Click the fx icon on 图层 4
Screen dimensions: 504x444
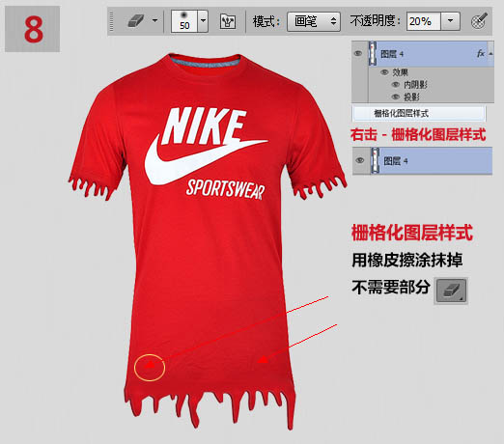tap(480, 53)
